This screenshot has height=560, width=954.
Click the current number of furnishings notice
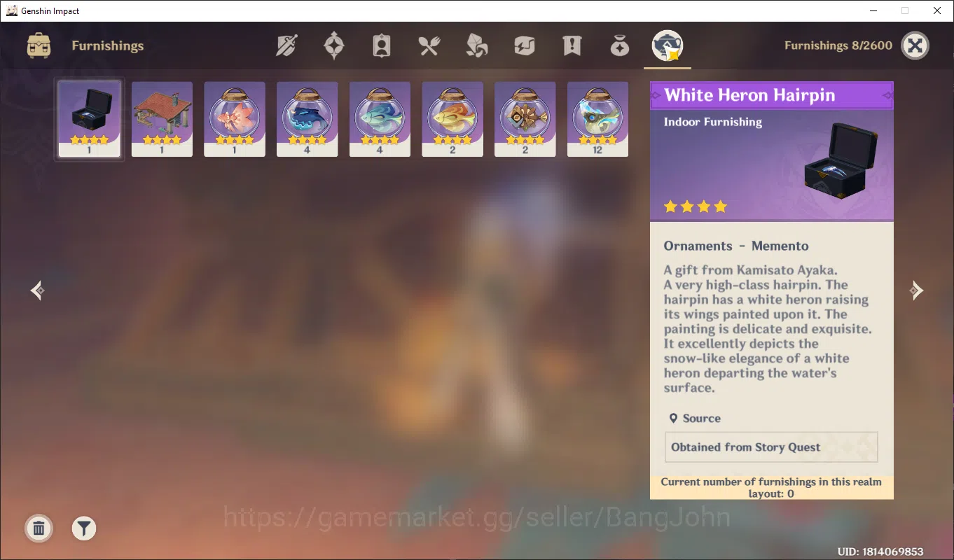coord(771,488)
